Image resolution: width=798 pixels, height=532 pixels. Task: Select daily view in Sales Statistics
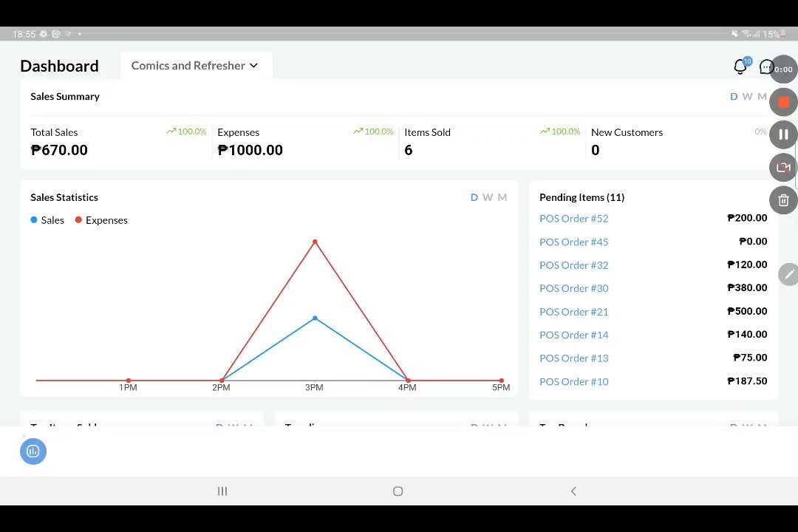point(474,197)
